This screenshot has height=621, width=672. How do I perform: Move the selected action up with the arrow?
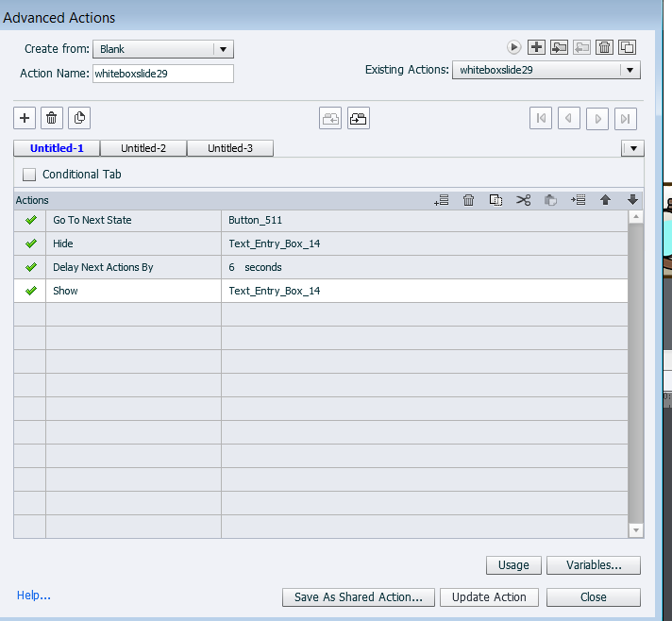[606, 200]
